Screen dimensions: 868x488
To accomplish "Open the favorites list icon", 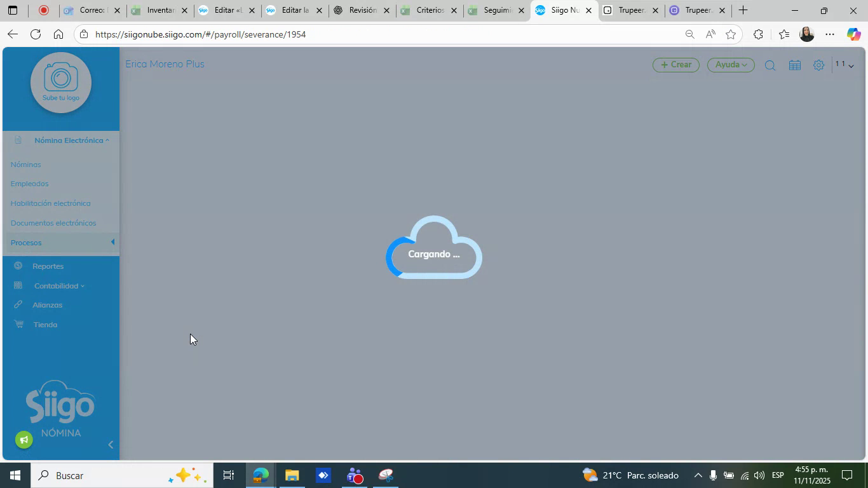I will point(783,34).
